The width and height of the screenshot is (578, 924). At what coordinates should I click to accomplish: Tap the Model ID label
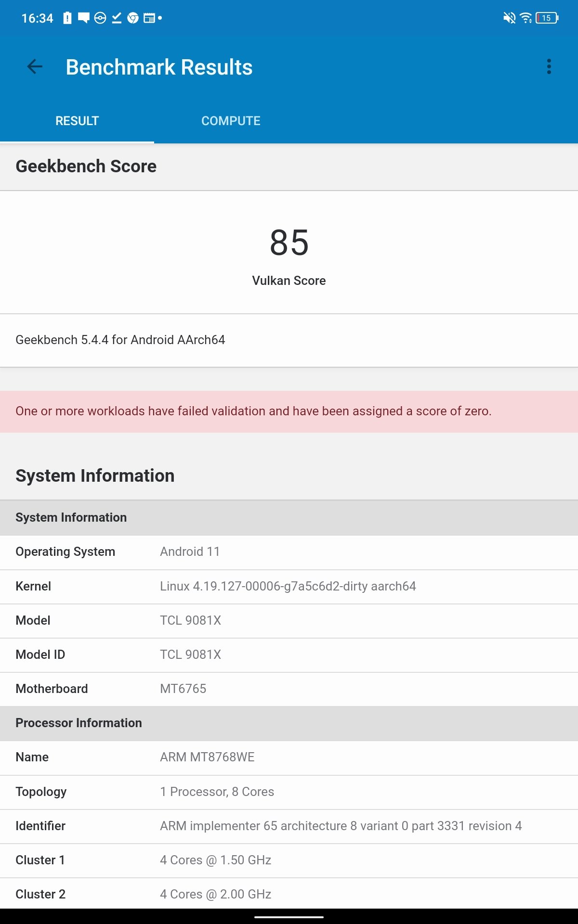(40, 654)
